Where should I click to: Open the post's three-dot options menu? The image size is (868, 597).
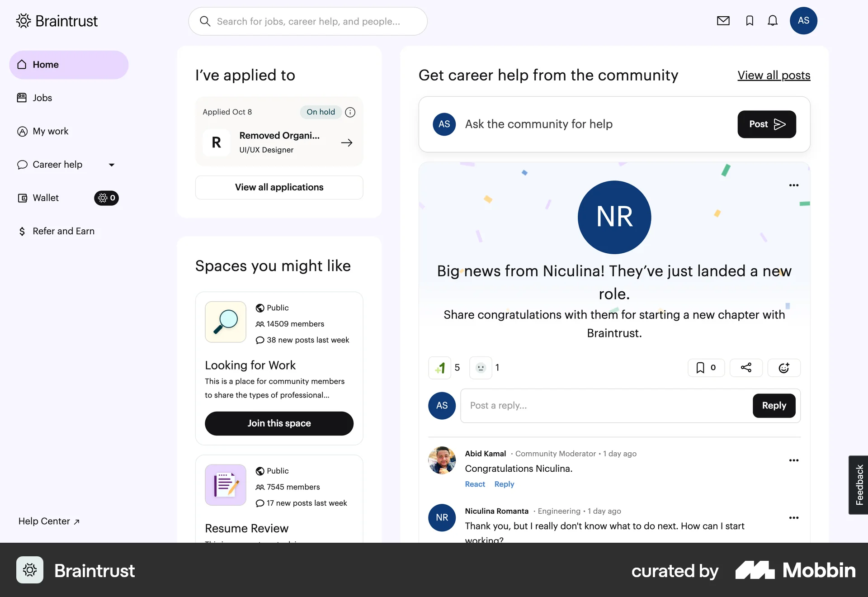(794, 185)
